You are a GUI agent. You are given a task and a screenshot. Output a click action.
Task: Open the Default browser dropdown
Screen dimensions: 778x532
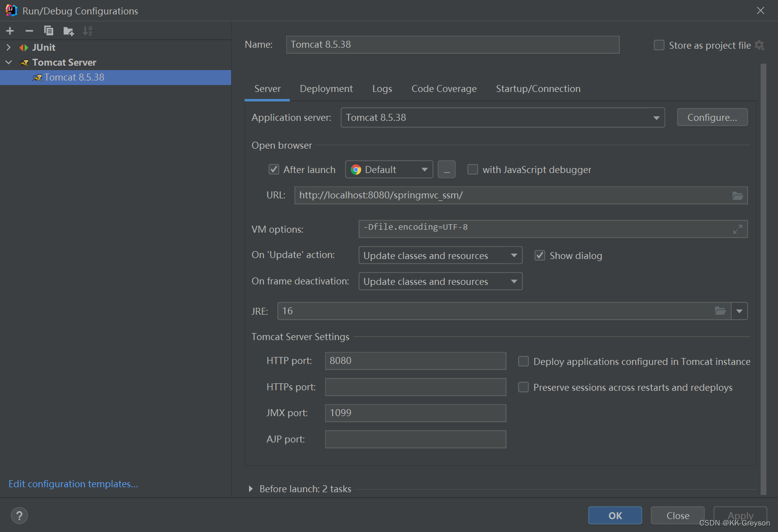click(389, 170)
